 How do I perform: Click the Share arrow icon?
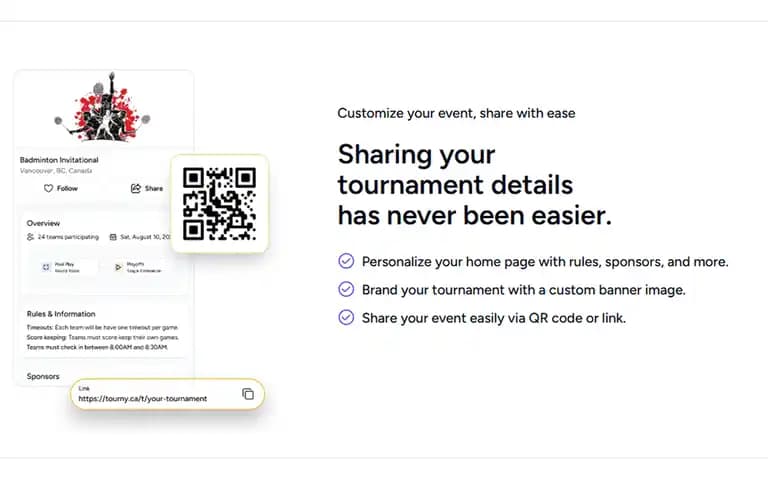tap(136, 189)
